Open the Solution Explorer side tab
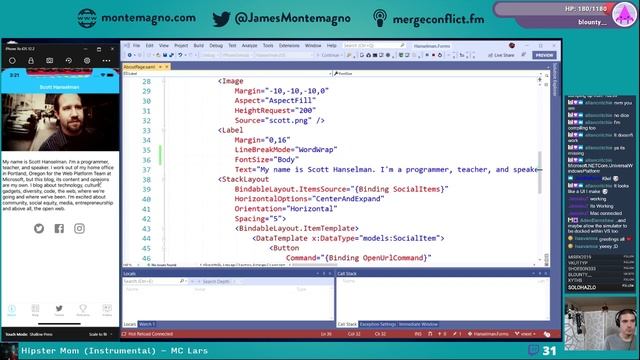 tap(555, 80)
